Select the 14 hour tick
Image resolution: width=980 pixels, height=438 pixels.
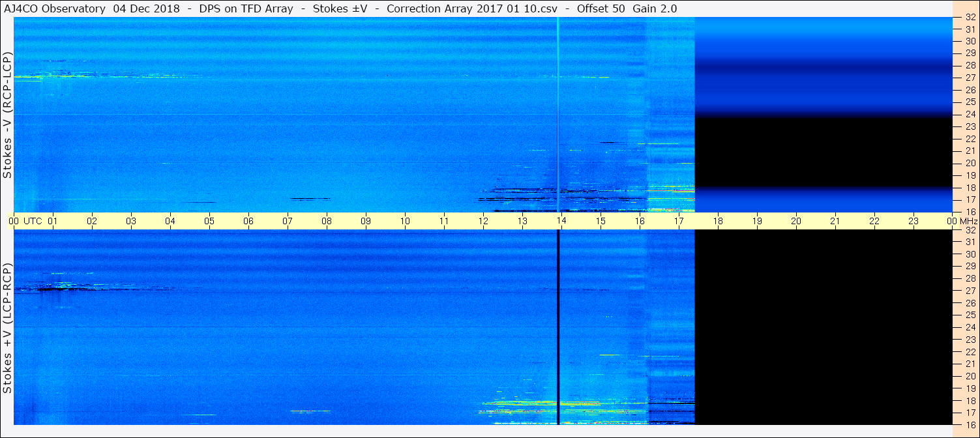click(x=561, y=221)
